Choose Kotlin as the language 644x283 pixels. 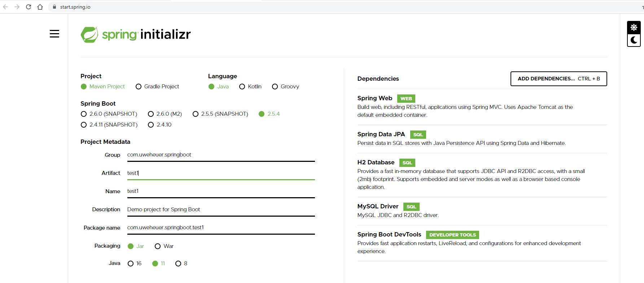click(x=242, y=87)
